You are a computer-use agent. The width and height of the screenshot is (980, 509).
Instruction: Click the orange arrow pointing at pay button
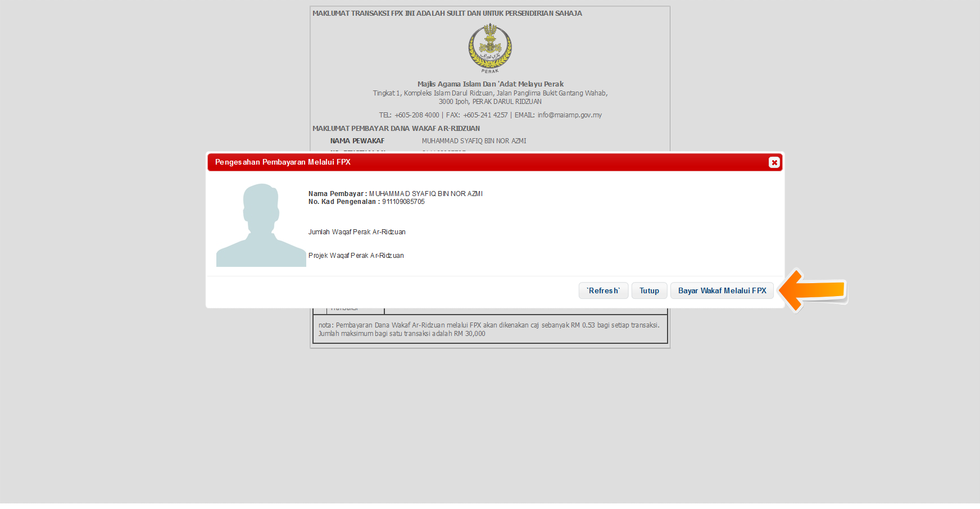coord(814,290)
